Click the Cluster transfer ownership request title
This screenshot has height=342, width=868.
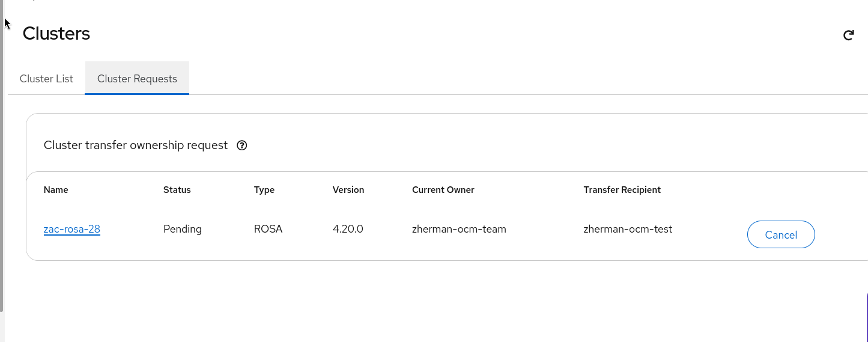click(136, 145)
